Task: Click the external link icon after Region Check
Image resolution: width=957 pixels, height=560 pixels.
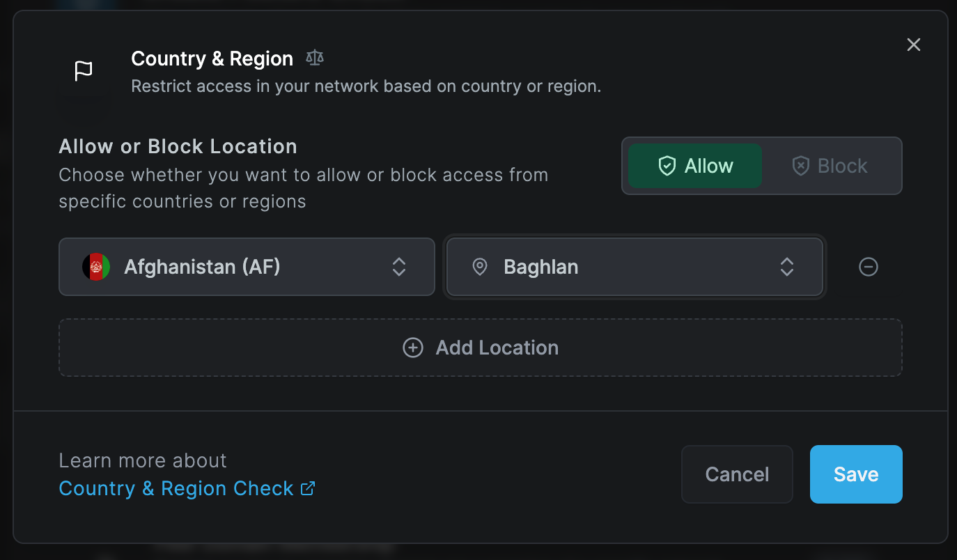Action: click(307, 488)
